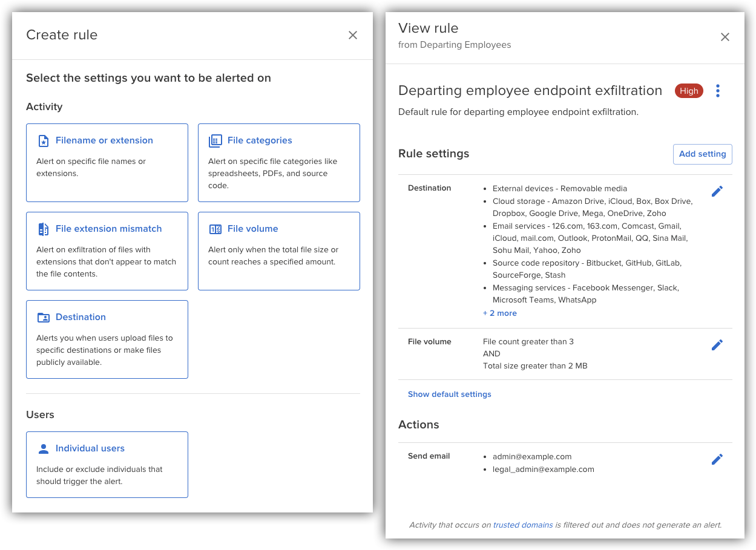Screen dimensions: 756x550
Task: Open the Destination alert card
Action: point(107,339)
